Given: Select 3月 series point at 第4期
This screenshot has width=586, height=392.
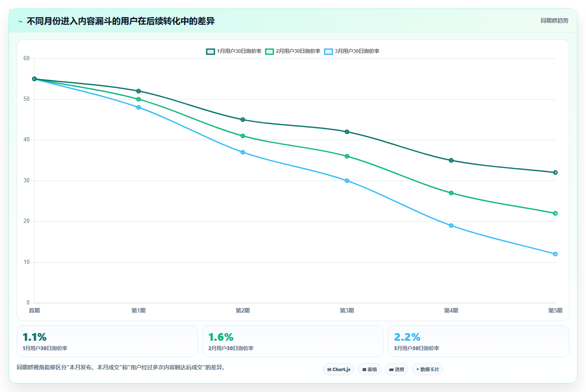Looking at the screenshot, I should (451, 225).
